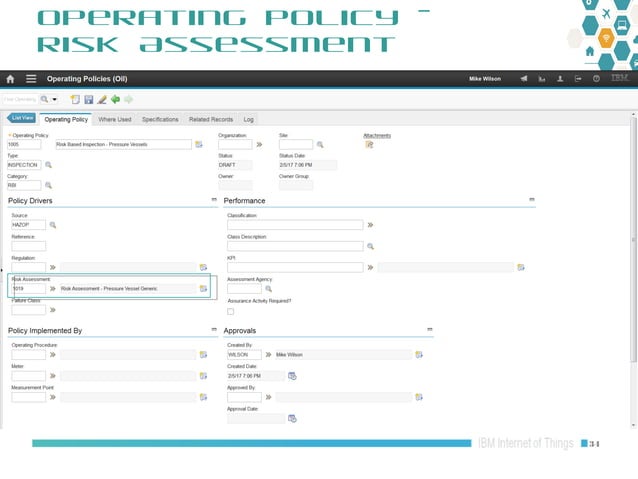Screen dimensions: 638x479
Task: Click the Classification input field
Action: tap(295, 225)
